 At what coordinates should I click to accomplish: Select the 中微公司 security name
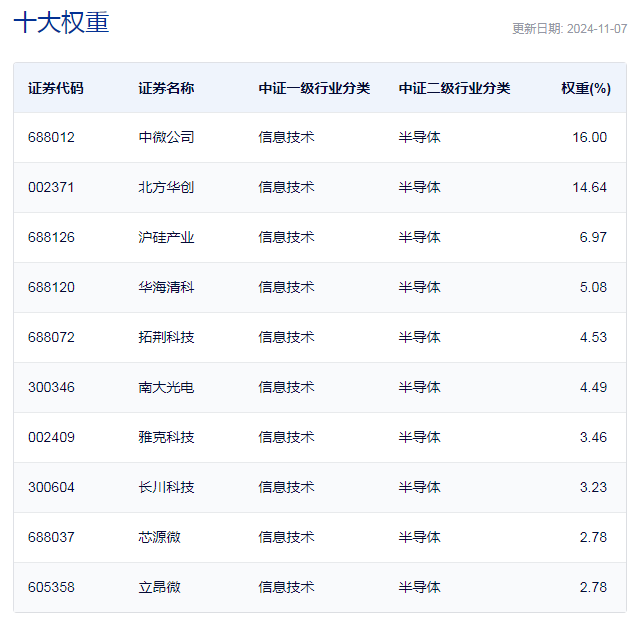166,137
